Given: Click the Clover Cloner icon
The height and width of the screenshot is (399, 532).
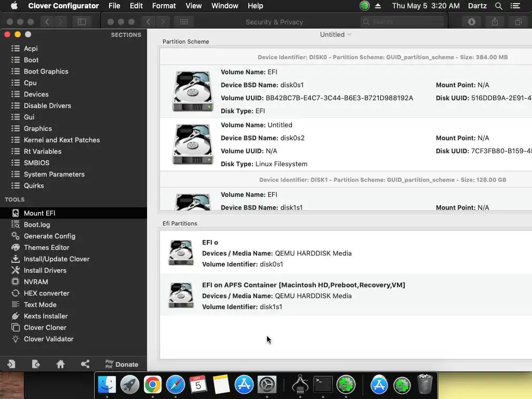Looking at the screenshot, I should pos(16,327).
